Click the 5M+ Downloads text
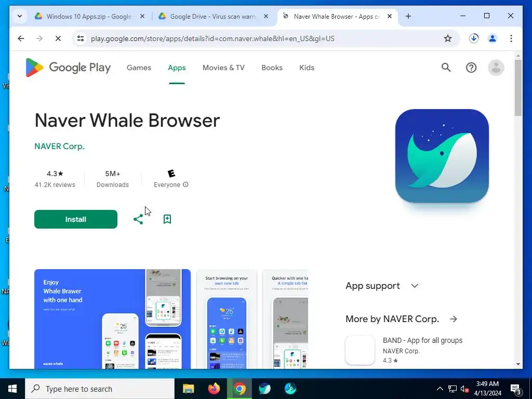 113,179
